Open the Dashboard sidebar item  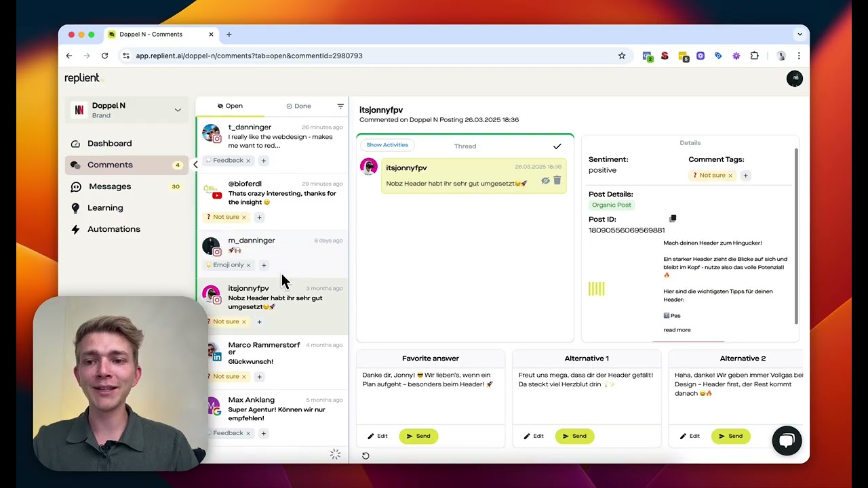coord(110,143)
